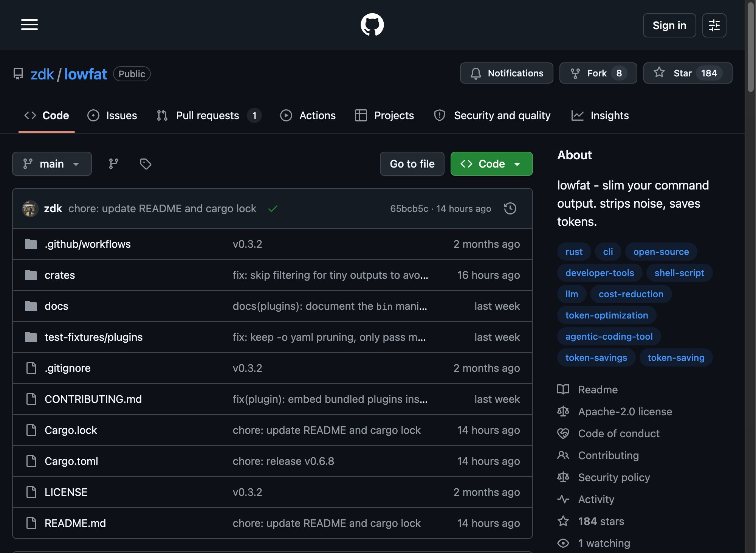Screen dimensions: 756x553
Task: Click the green commit status checkmark
Action: (x=273, y=208)
